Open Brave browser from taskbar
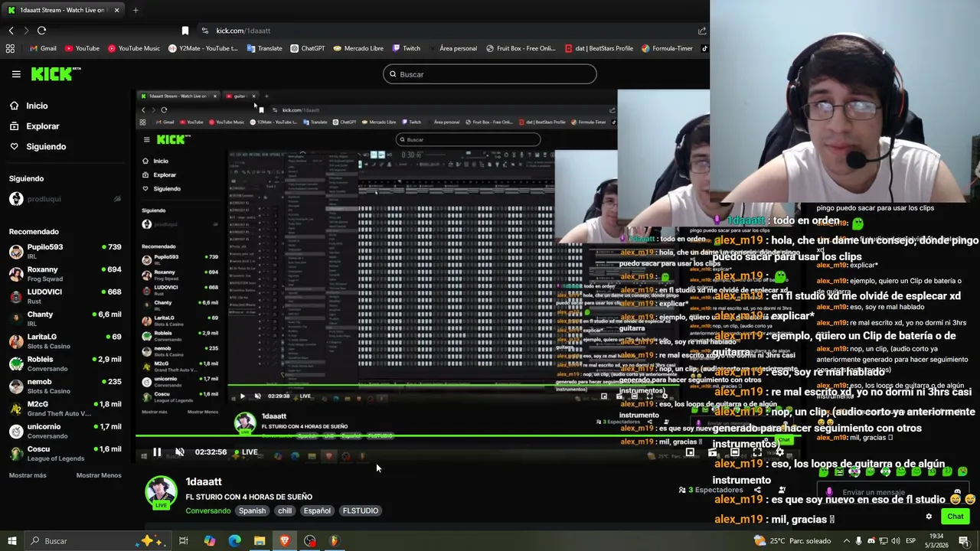Screen dimensions: 980x551 click(285, 541)
